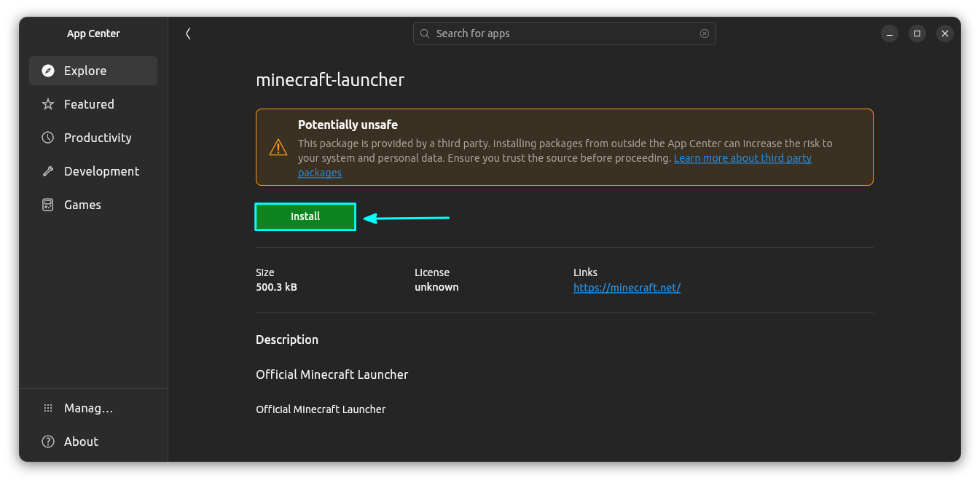Open the Manage section label
Image resolution: width=980 pixels, height=483 pixels.
click(88, 408)
